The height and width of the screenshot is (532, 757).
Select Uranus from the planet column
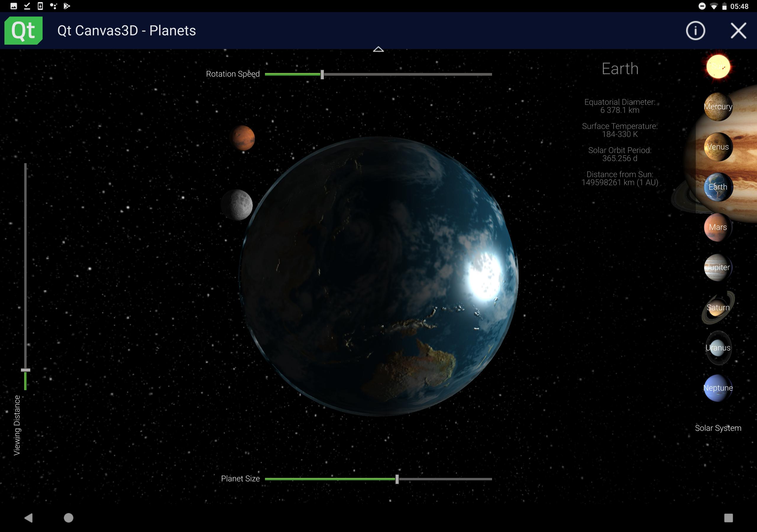718,347
